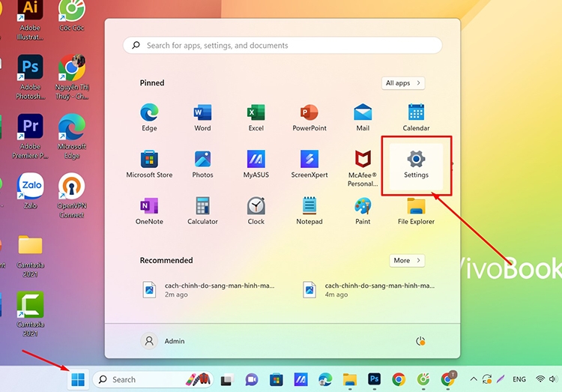Select the Zalo desktop shortcut
The height and width of the screenshot is (392, 562).
pyautogui.click(x=31, y=191)
